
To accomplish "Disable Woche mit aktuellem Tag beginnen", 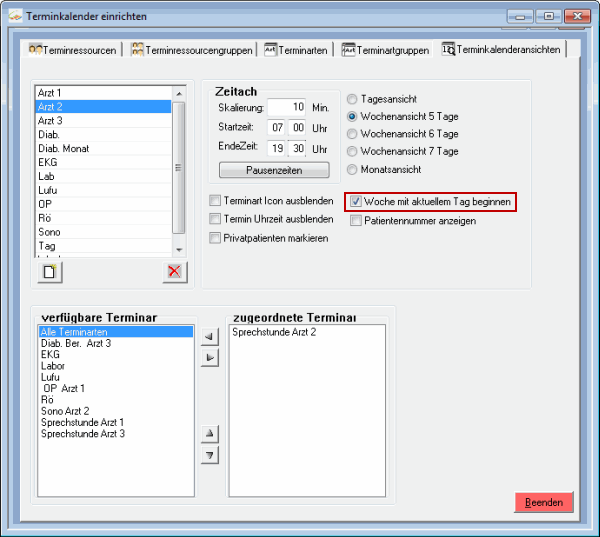I will tap(356, 202).
